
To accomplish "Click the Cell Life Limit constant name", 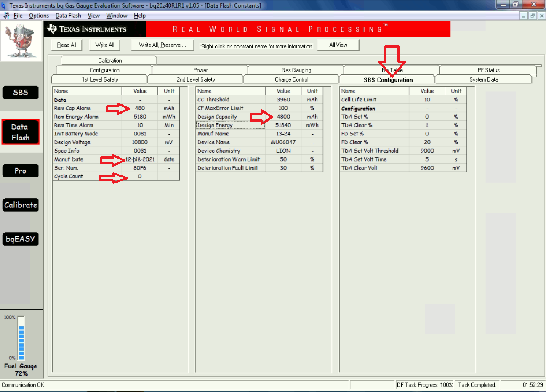I will pyautogui.click(x=359, y=100).
